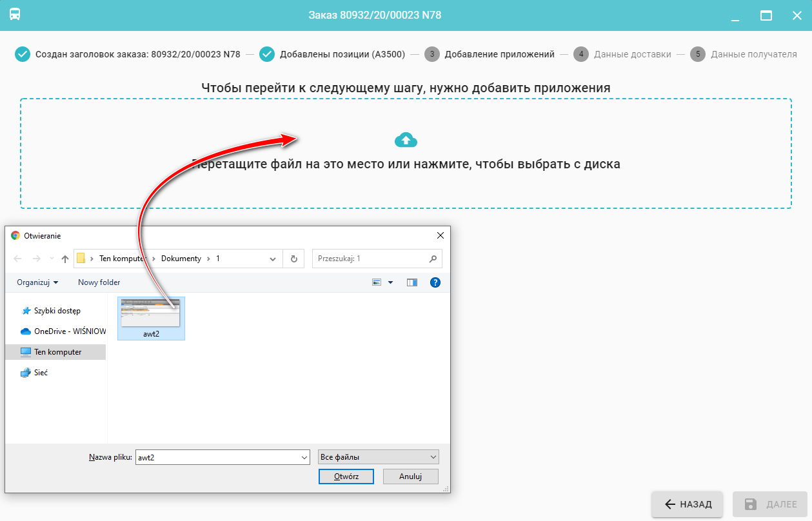Click the cloud upload icon
The width and height of the screenshot is (812, 521).
tap(406, 139)
